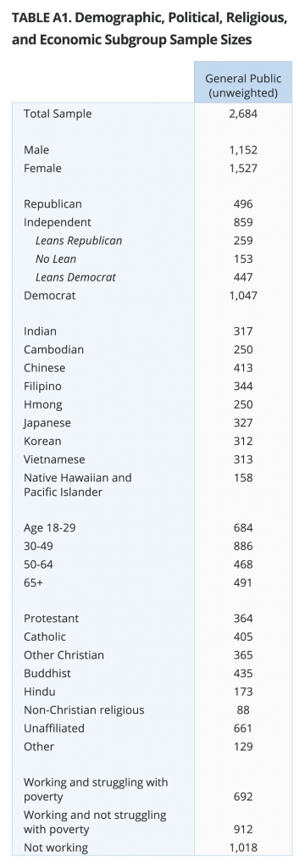Select the Total Sample row label
This screenshot has height=868, width=305.
coord(58,114)
